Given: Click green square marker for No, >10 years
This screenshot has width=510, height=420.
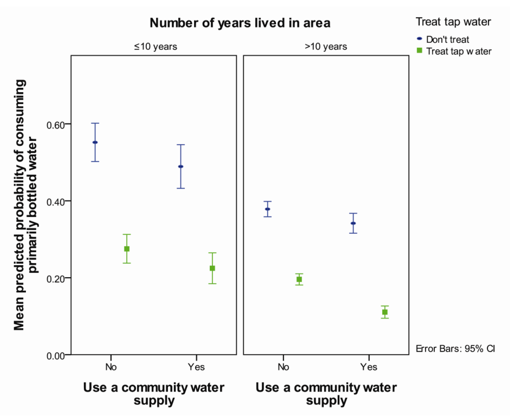Looking at the screenshot, I should coord(299,279).
